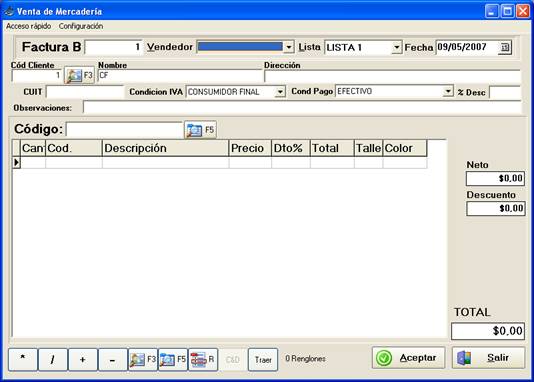This screenshot has width=534, height=382.
Task: Open the Configuración menu
Action: click(x=81, y=26)
